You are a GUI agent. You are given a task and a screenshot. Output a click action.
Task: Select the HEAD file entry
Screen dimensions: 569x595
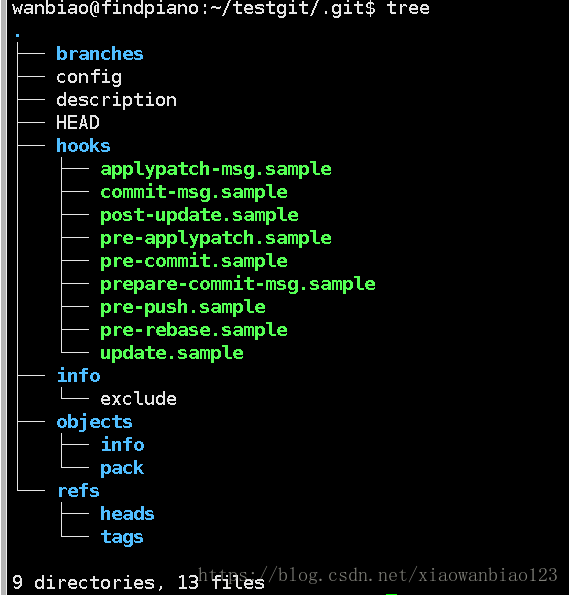pos(78,123)
